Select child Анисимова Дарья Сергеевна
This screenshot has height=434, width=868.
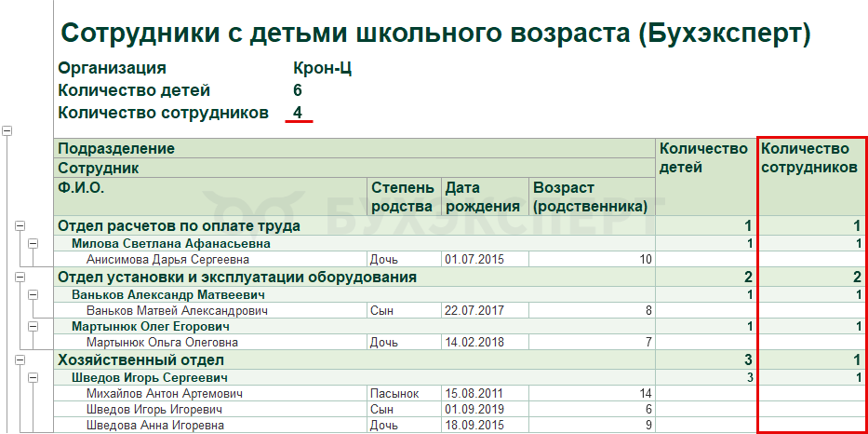210,260
